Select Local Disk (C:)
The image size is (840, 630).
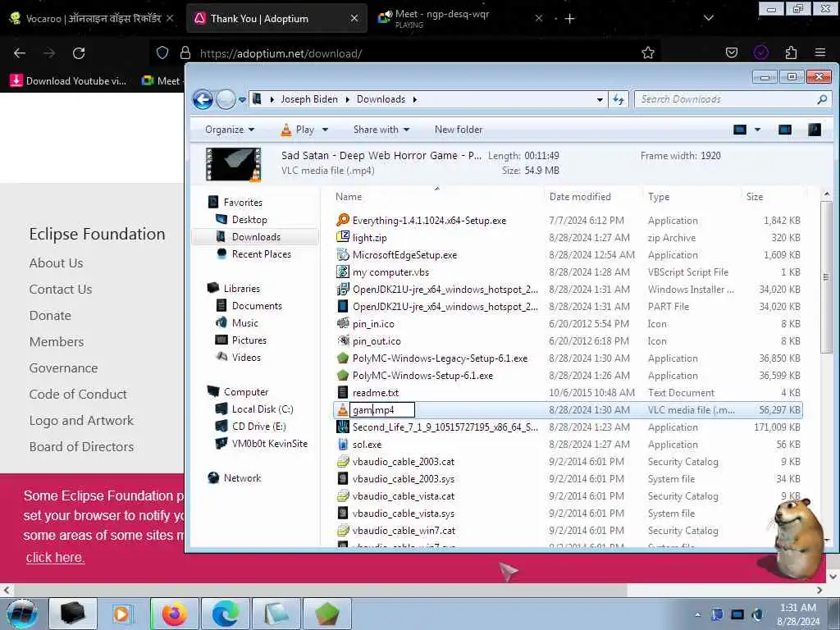262,409
